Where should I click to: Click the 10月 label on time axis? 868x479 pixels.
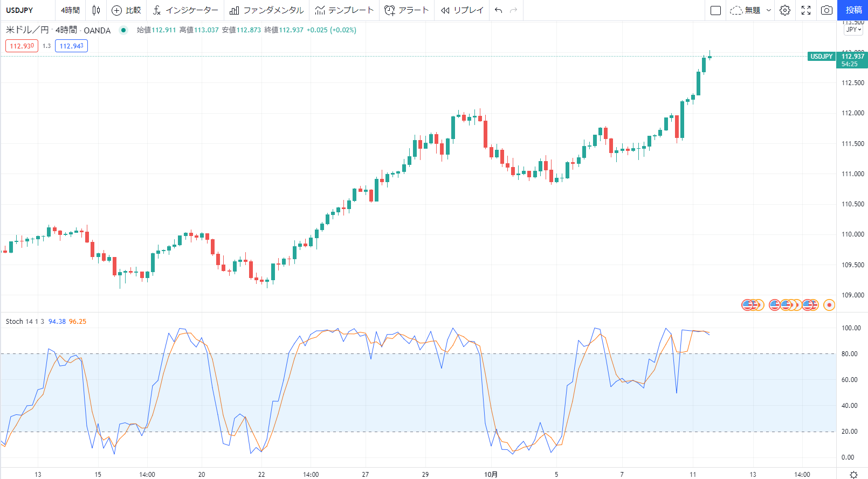491,474
